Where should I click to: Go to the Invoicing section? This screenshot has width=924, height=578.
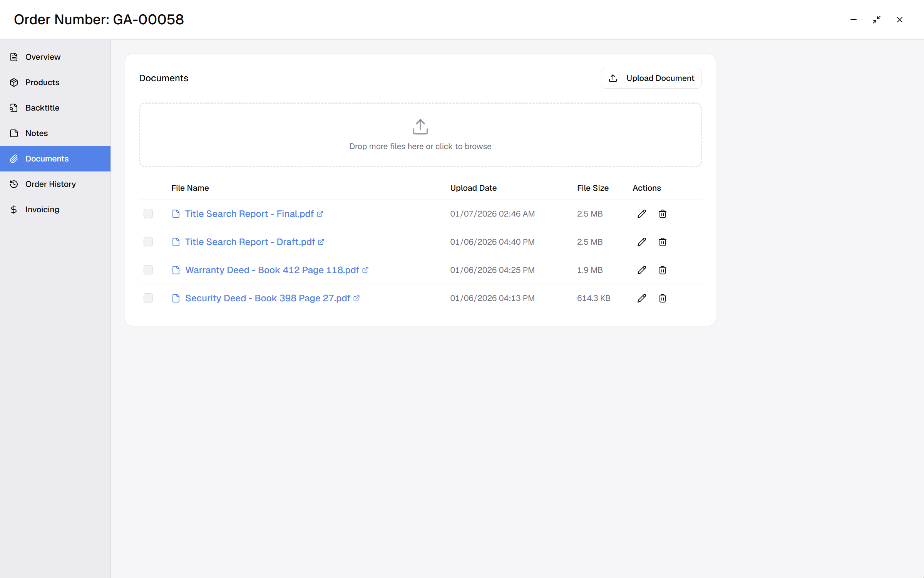(x=55, y=210)
